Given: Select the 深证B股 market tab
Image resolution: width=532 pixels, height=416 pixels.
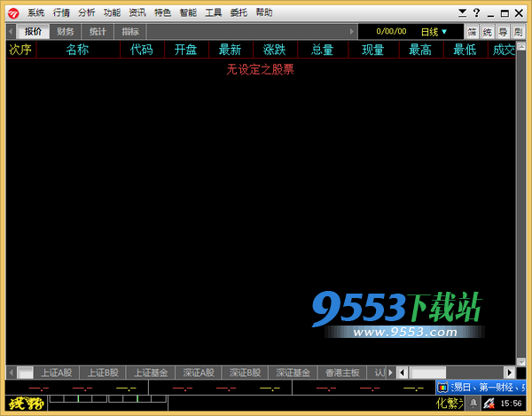Looking at the screenshot, I should coord(245,373).
